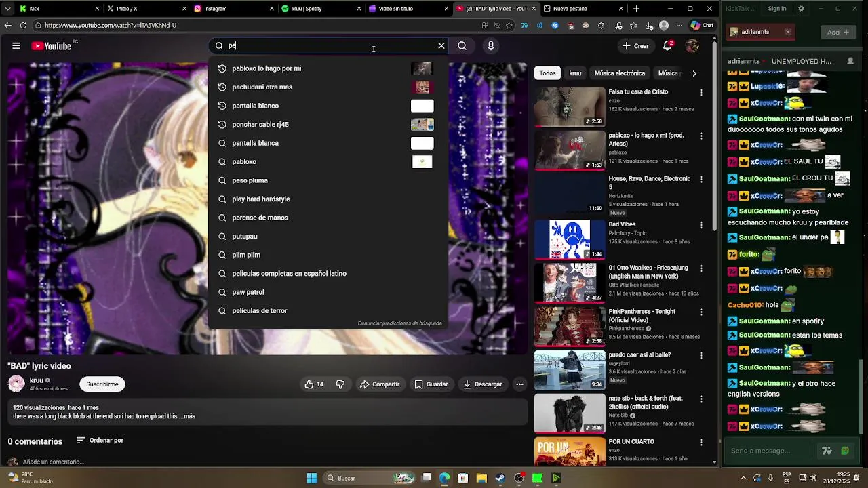The image size is (868, 488).
Task: Run the search with magnifier button
Action: [x=462, y=46]
